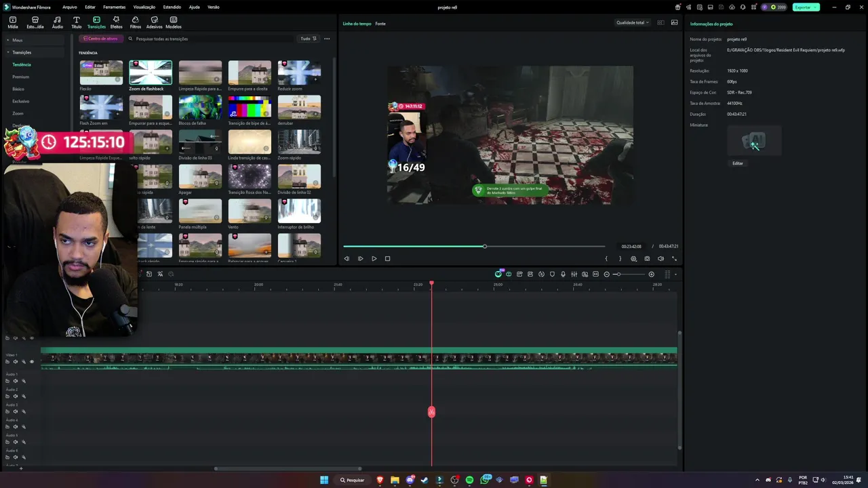The height and width of the screenshot is (488, 868).
Task: Mute the Áudio 3 track
Action: 15,411
